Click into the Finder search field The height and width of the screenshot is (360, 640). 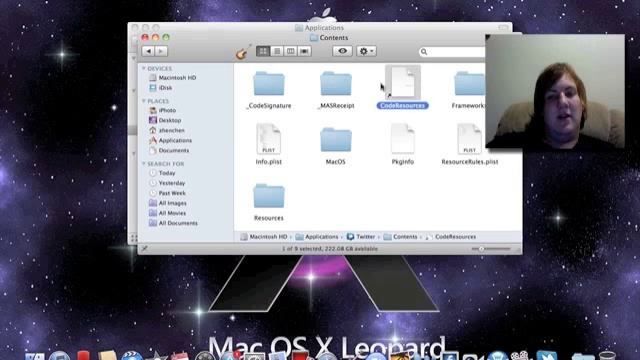pyautogui.click(x=453, y=52)
